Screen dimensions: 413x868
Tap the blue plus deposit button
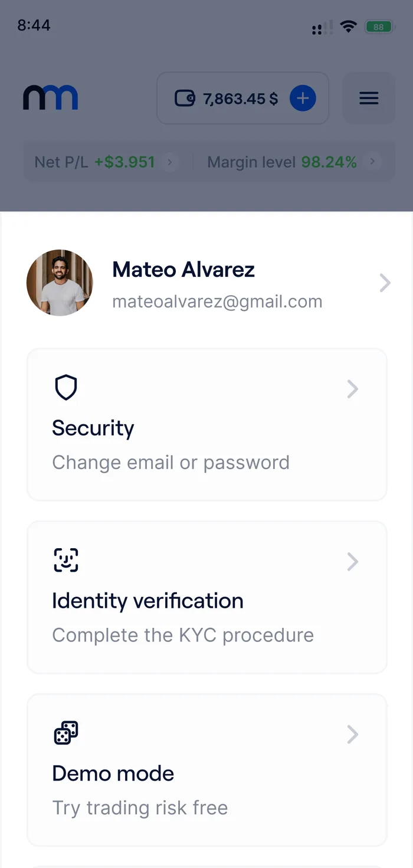click(303, 98)
